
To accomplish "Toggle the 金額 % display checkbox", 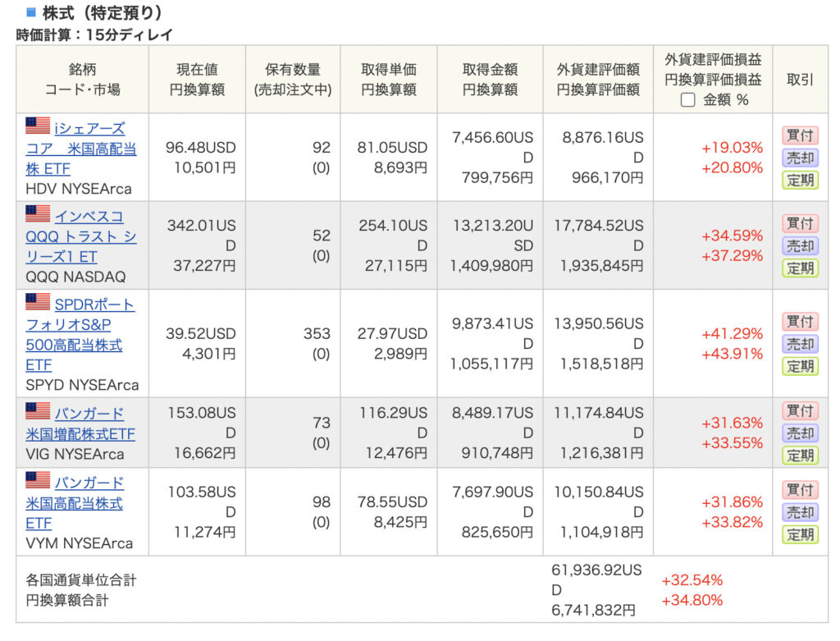I will coord(688,100).
